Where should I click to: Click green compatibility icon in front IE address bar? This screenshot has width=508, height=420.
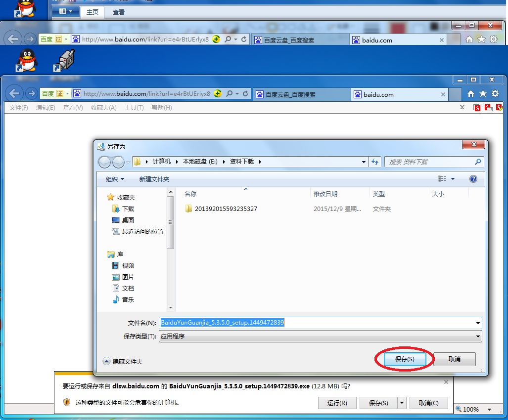[x=218, y=93]
